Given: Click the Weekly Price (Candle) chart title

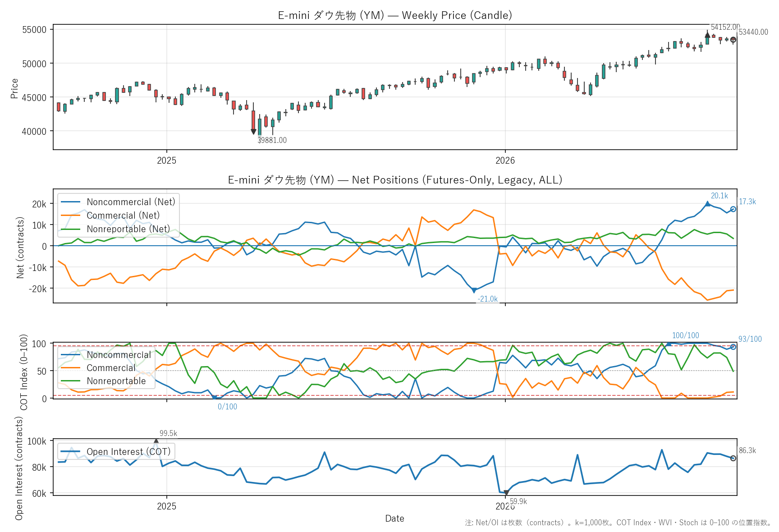Looking at the screenshot, I should click(x=395, y=15).
